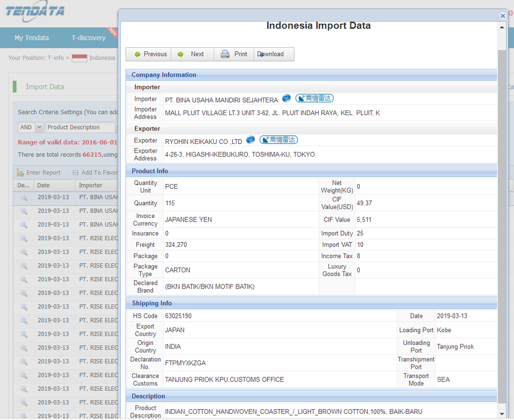514x420 pixels.
Task: Click the globe icon next to importer name
Action: click(286, 99)
